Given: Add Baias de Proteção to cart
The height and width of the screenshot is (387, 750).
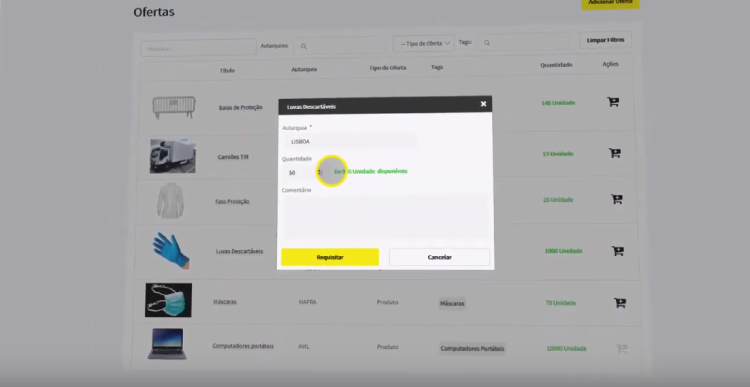Looking at the screenshot, I should point(613,101).
